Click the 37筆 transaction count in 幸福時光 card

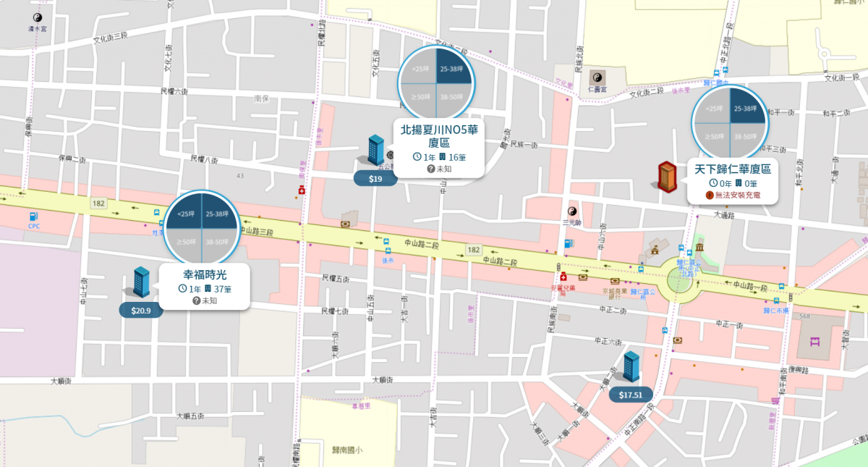point(223,290)
